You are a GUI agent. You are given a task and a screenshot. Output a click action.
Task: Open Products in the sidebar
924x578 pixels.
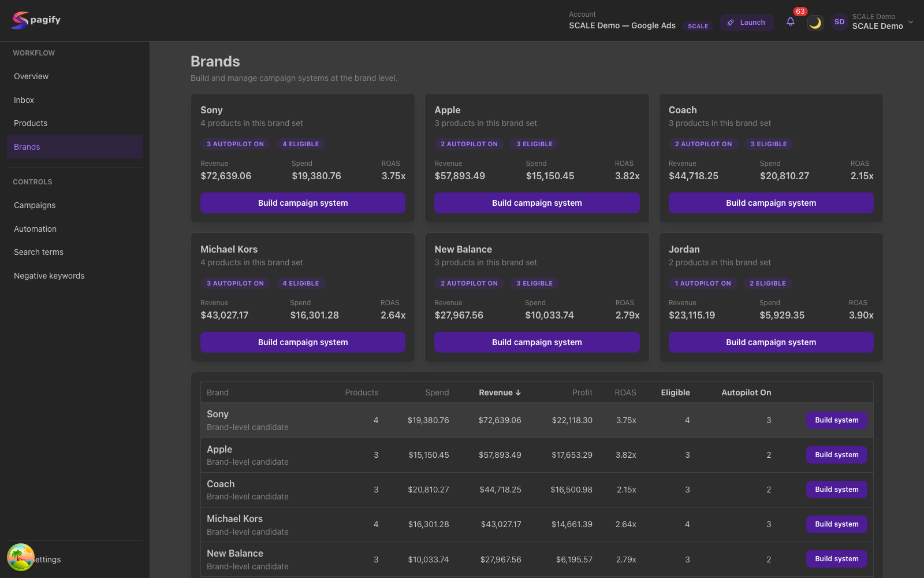coord(74,123)
